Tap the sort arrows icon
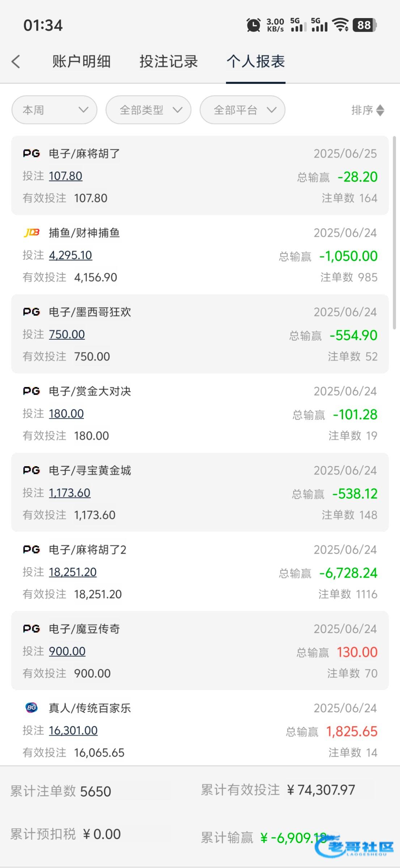This screenshot has width=400, height=868. point(380,110)
